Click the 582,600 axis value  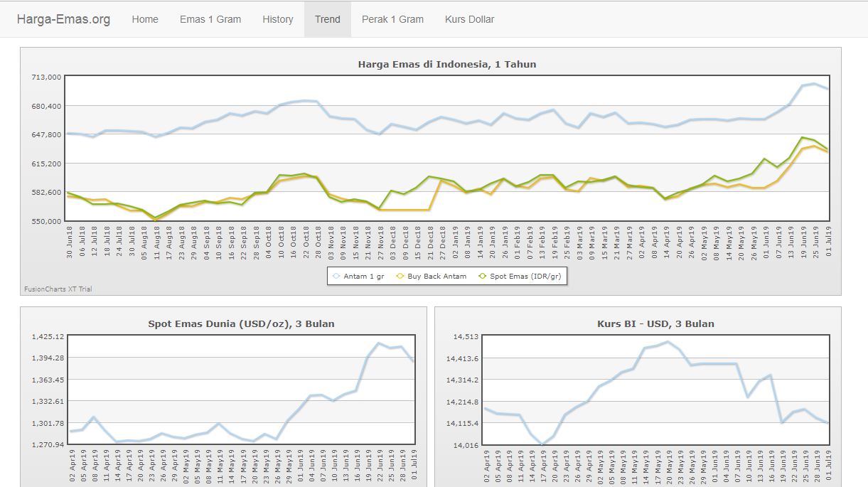47,192
